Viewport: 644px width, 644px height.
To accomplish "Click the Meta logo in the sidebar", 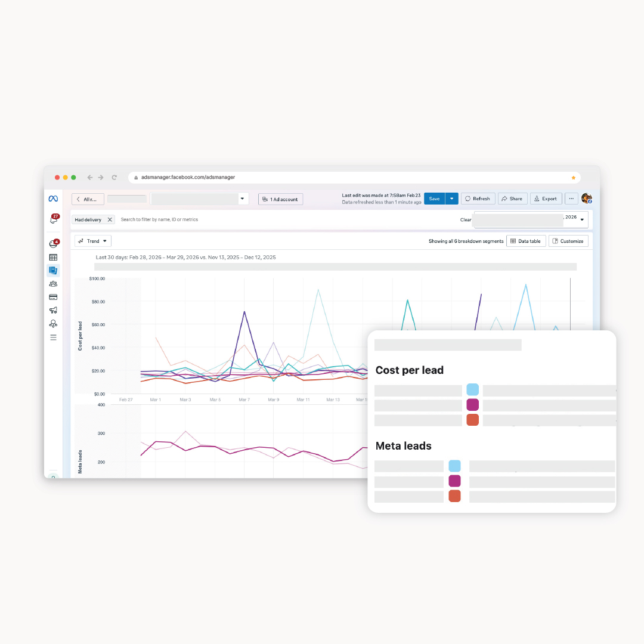I will [53, 199].
